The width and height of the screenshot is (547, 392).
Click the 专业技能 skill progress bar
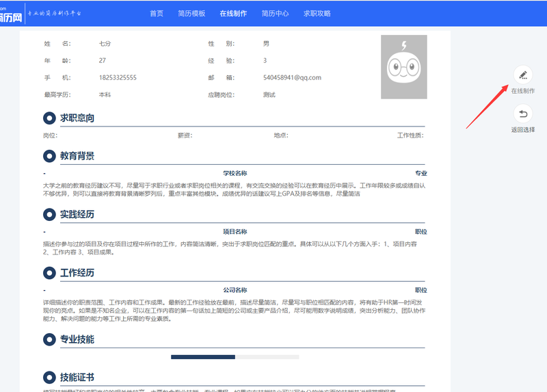[235, 356]
